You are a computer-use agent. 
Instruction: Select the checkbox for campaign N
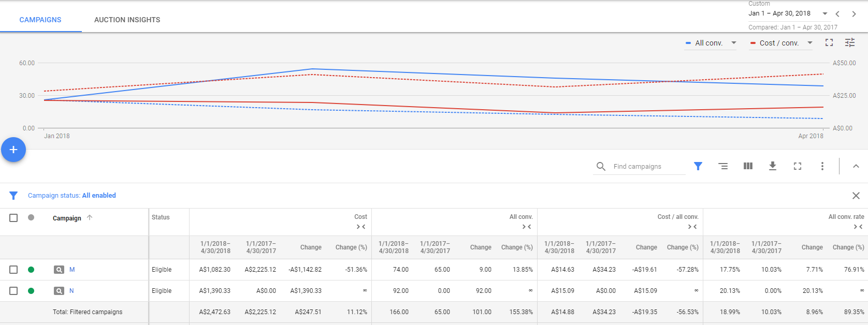coord(13,291)
